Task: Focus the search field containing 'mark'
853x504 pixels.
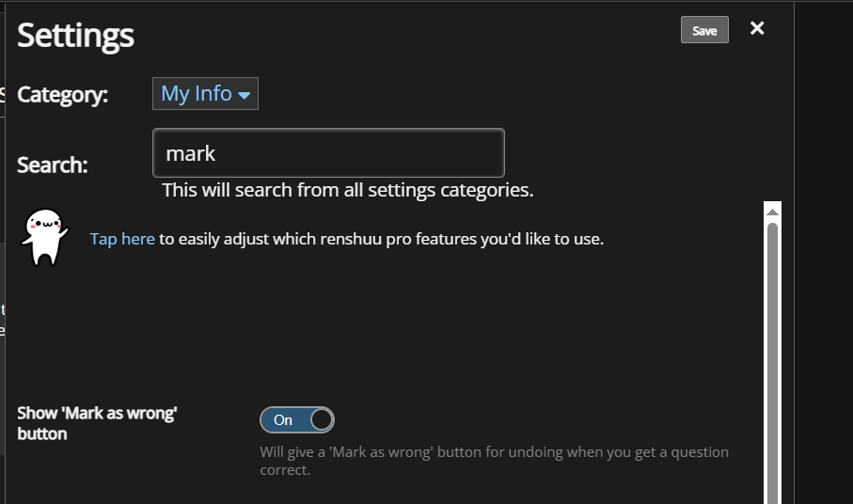Action: click(x=328, y=152)
